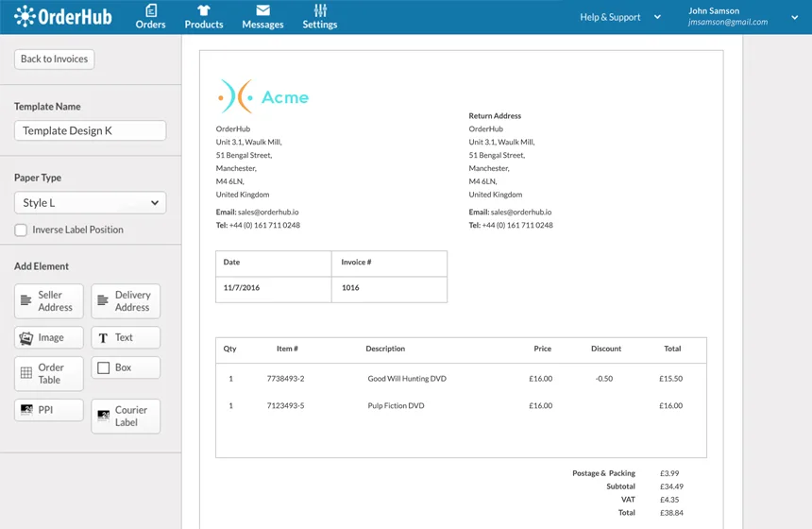This screenshot has height=529, width=812.
Task: Add a Delivery Address element
Action: 126,301
